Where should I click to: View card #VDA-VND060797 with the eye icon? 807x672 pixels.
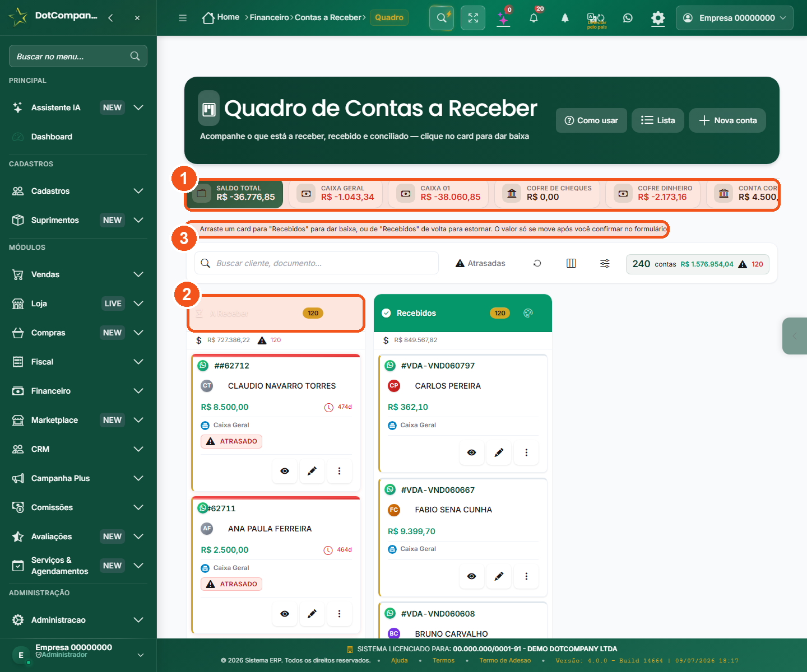(x=471, y=452)
